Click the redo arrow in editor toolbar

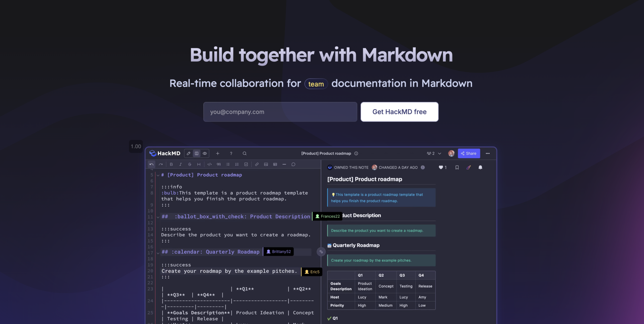click(x=161, y=164)
